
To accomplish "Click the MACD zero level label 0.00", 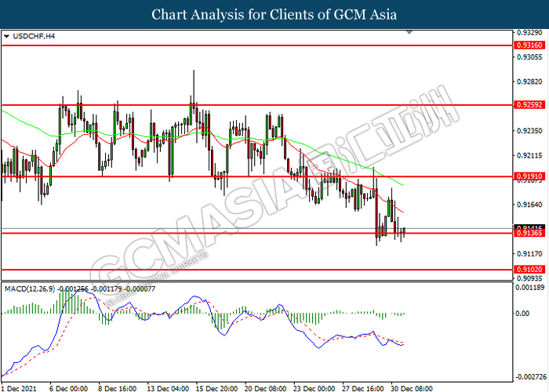I will click(523, 314).
